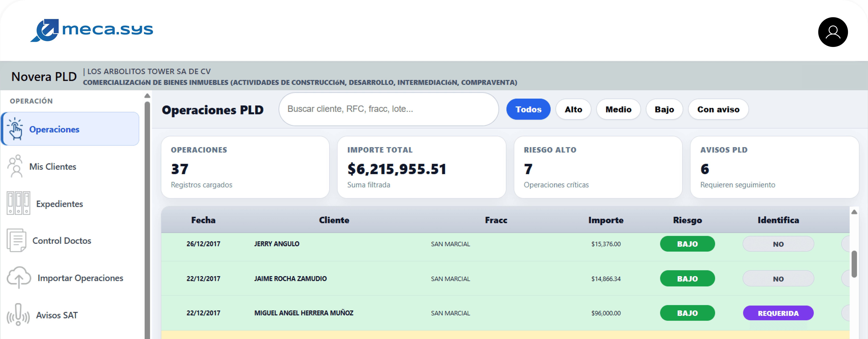Open the user profile avatar

[833, 32]
